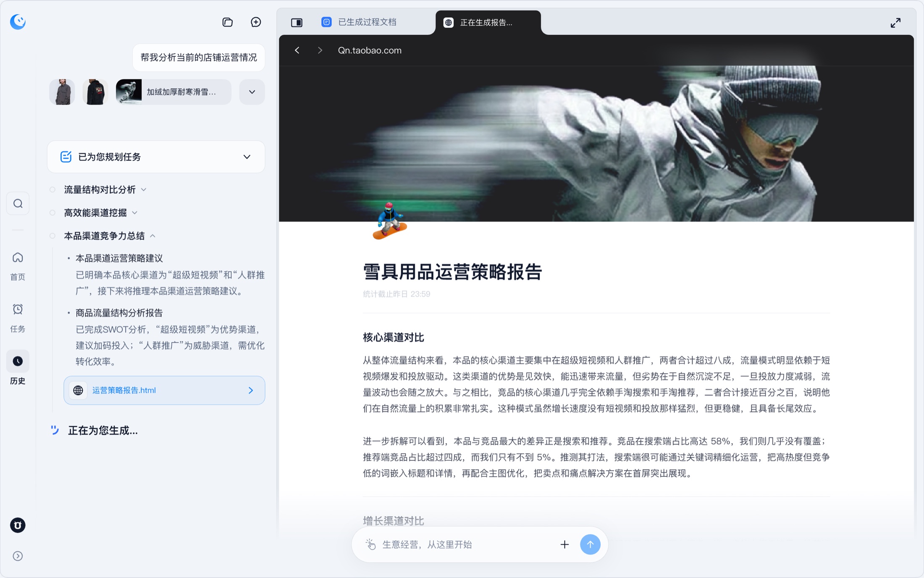Select the 正在生成报告... tab
Screen dimensions: 924x578
pyautogui.click(x=488, y=23)
